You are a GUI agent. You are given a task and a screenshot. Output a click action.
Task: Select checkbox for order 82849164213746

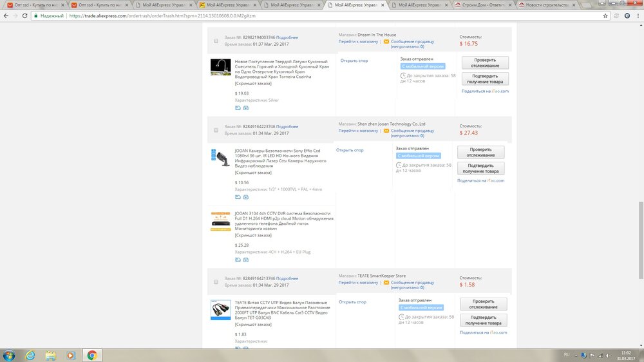tap(216, 282)
